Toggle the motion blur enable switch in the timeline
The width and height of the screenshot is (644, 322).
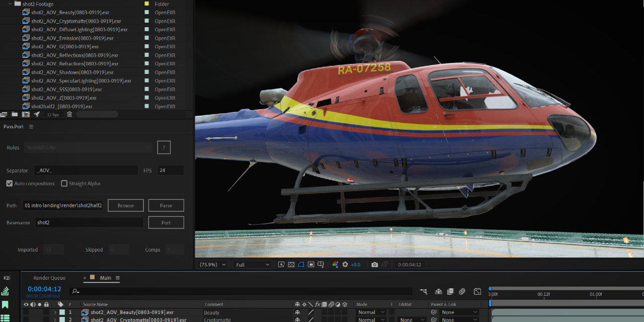click(x=462, y=291)
